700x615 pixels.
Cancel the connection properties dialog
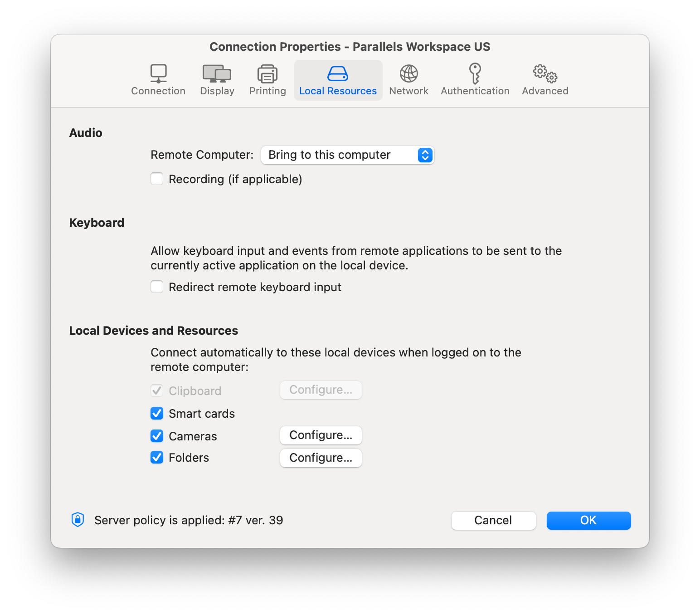pyautogui.click(x=494, y=521)
